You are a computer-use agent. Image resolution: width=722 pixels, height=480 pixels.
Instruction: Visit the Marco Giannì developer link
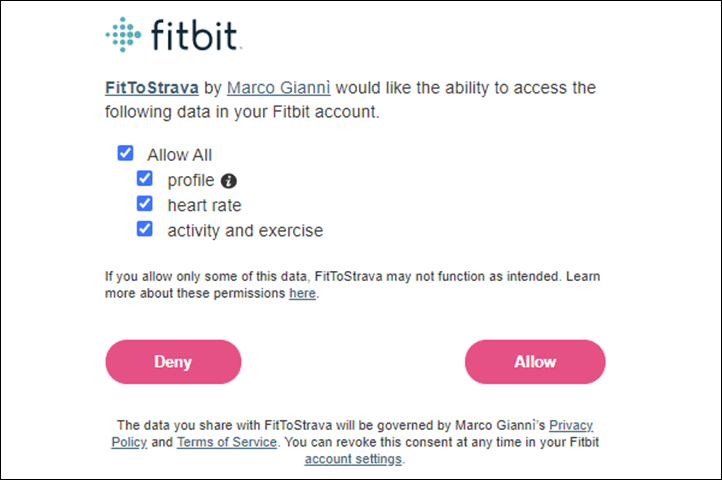point(279,88)
